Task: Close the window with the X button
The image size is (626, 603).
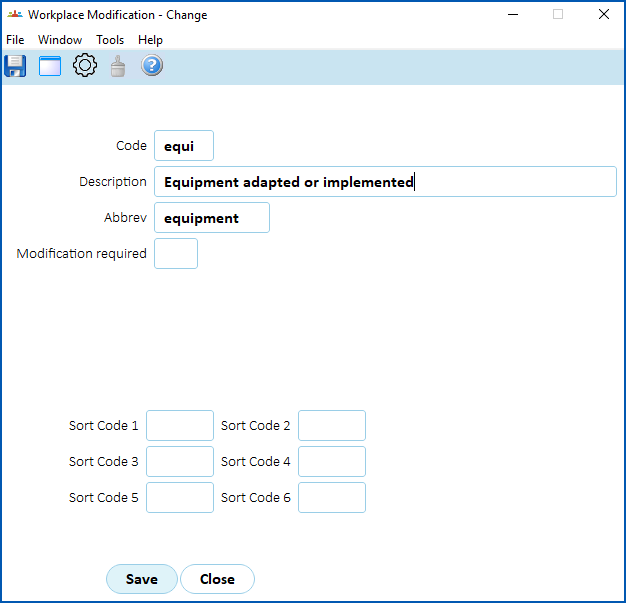Action: [x=604, y=14]
